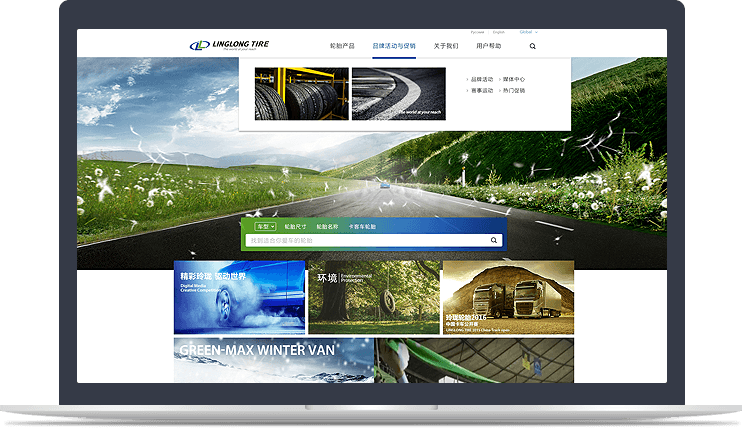Open the 轮胎产品 menu
742x429 pixels.
(342, 46)
